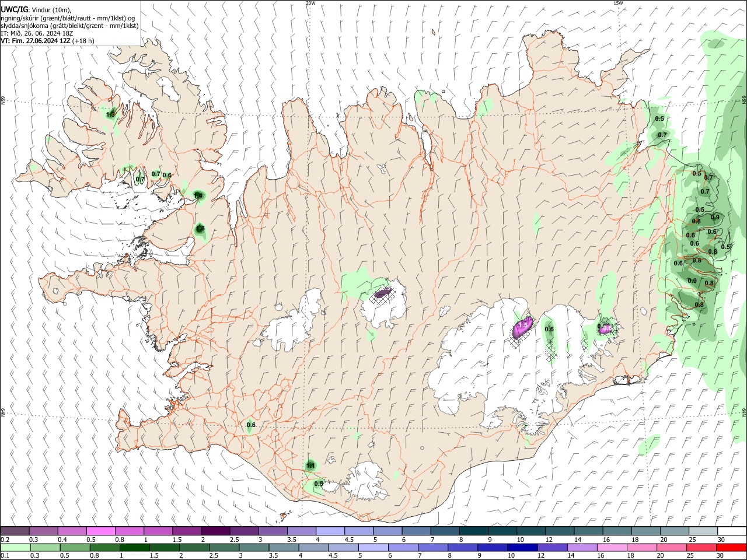Pick the lower pink swatch starting at 18
Viewport: 747px width, 560px height.
641,547
